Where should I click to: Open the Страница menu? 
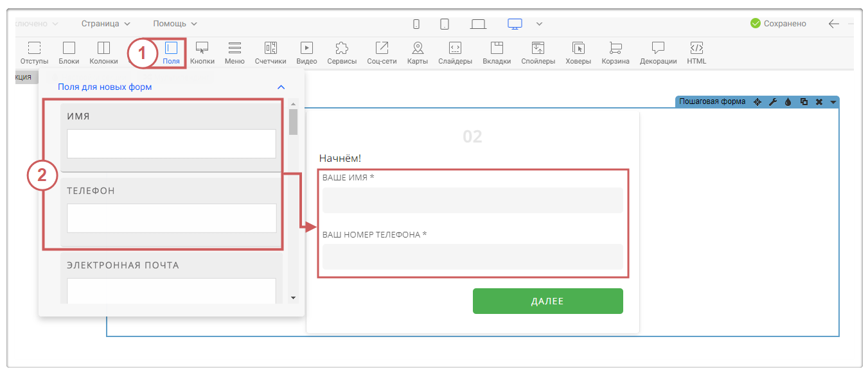click(x=105, y=24)
